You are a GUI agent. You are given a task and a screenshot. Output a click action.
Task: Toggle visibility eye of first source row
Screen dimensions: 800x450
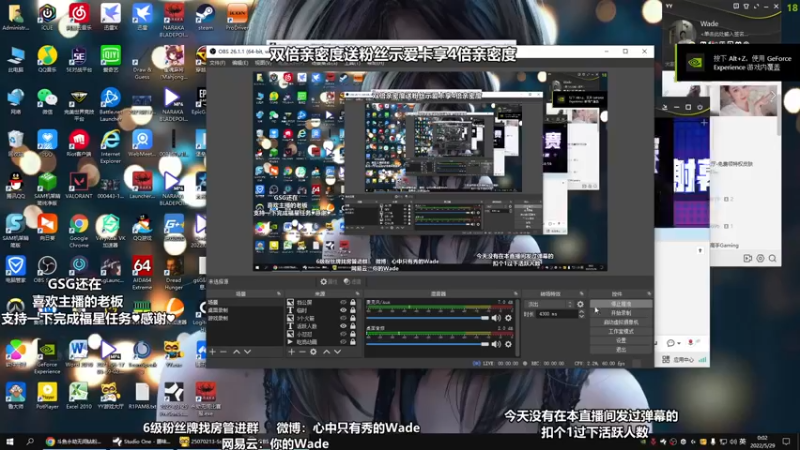coord(343,303)
